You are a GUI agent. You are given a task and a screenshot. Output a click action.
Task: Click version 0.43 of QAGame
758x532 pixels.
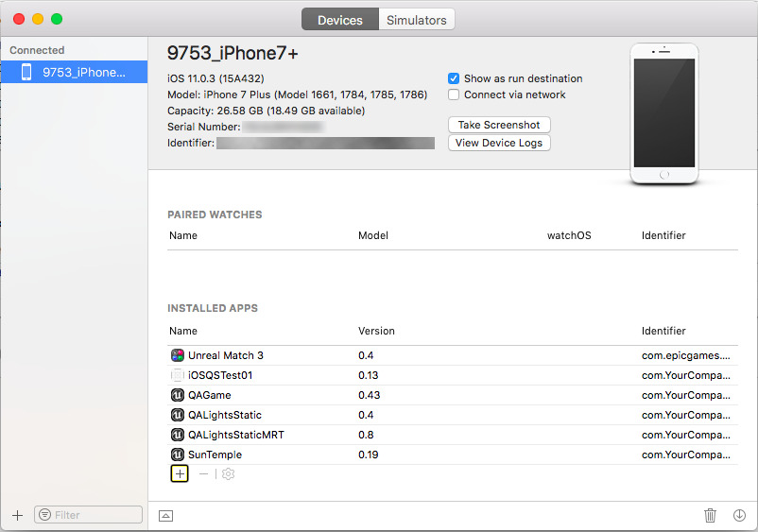[x=370, y=395]
